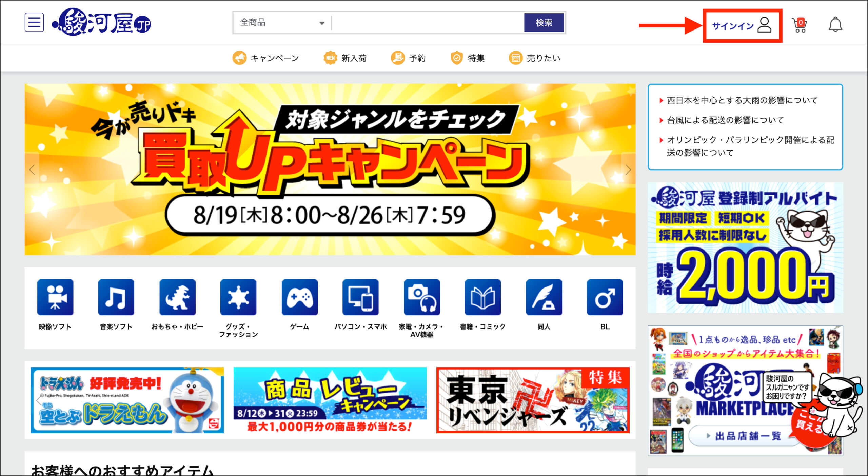Select the おもちゃ・ホビー category icon
Viewport: 868px width, 476px height.
pyautogui.click(x=177, y=297)
